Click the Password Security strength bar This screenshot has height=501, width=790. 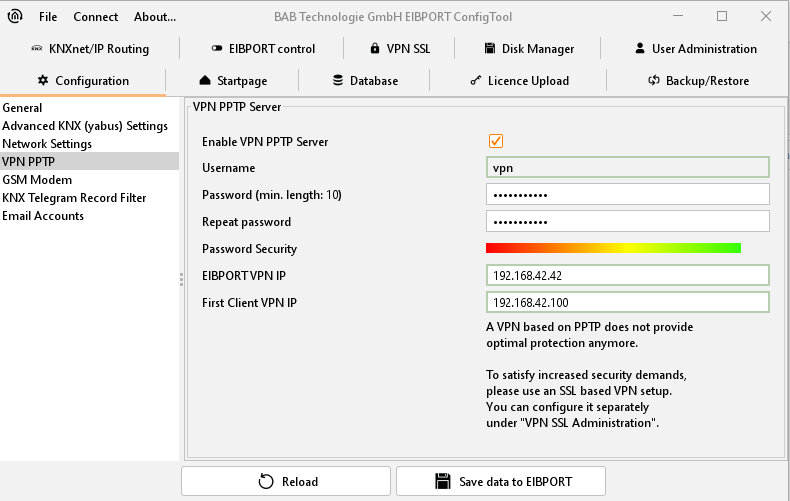click(613, 248)
